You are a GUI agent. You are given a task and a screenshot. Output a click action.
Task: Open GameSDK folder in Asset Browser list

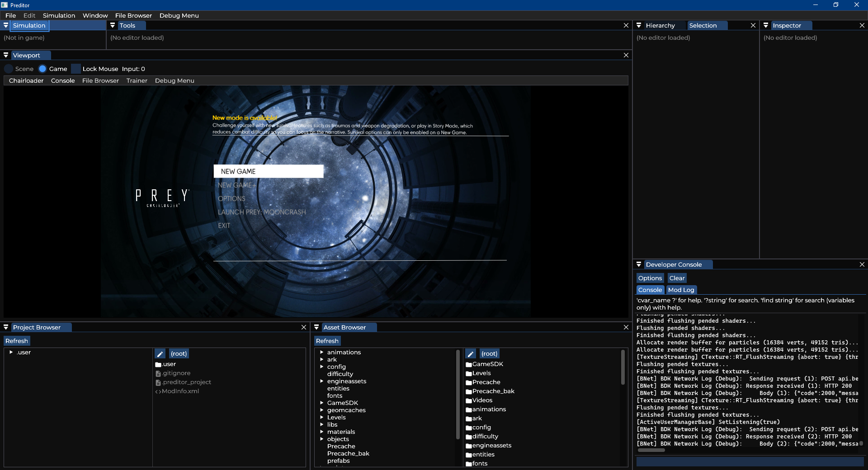484,364
